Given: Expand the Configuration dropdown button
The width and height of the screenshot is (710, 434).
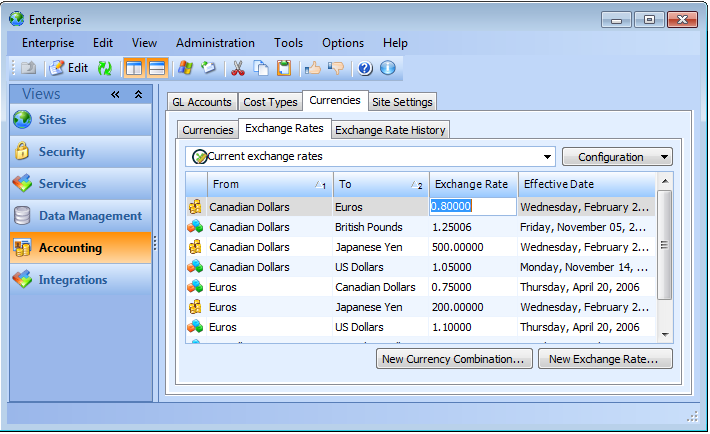Looking at the screenshot, I should tap(617, 157).
